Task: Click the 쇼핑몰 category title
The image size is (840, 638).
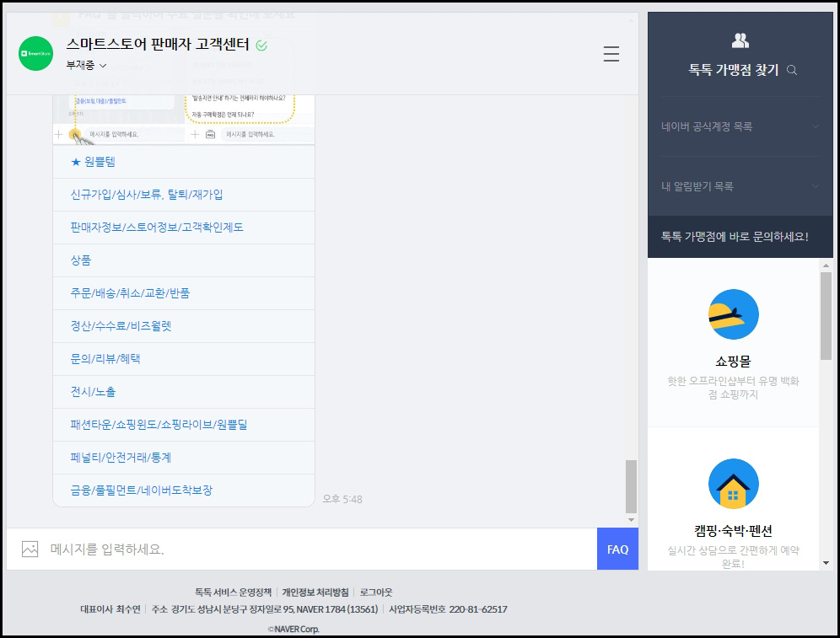Action: coord(734,362)
